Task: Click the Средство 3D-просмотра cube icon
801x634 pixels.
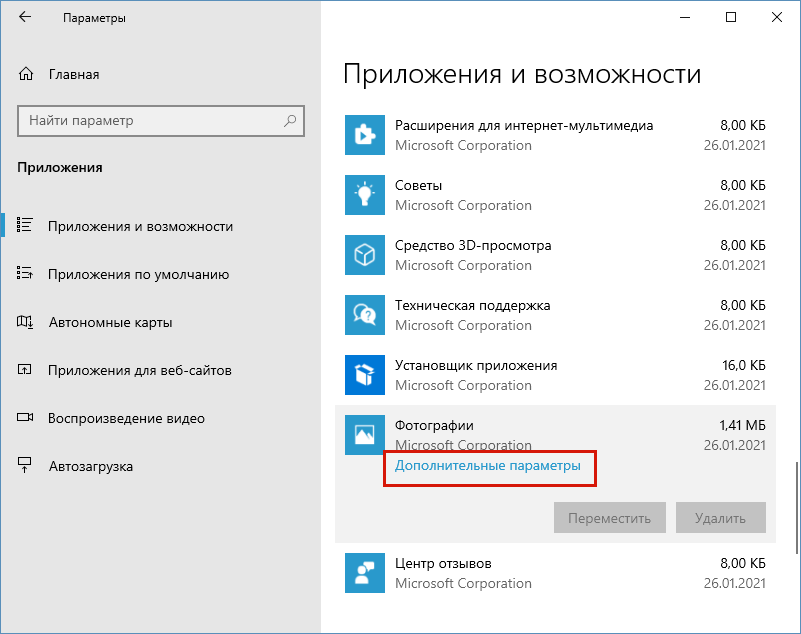Action: click(365, 255)
